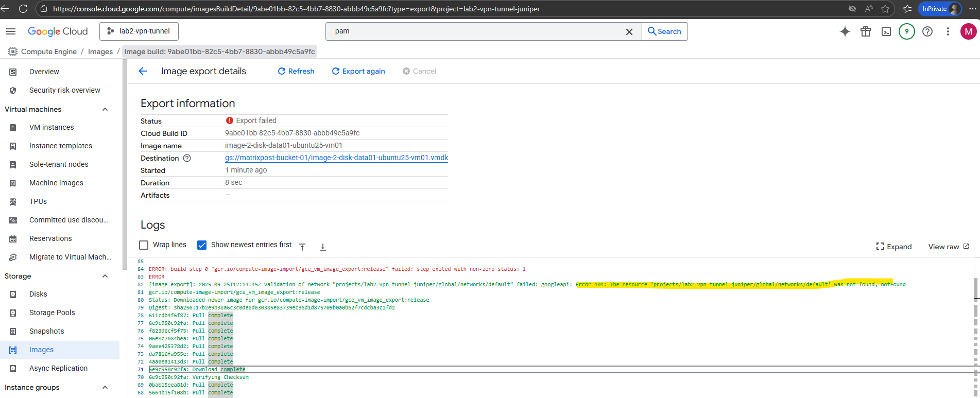Activate the Cloud Shell terminal icon
The height and width of the screenshot is (398, 980).
coord(886,31)
